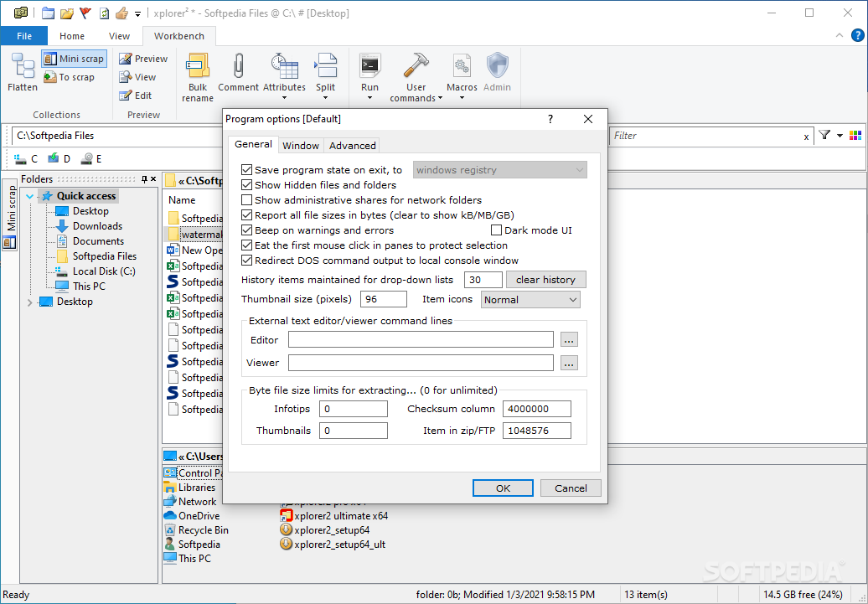Click the Admin shield icon
The height and width of the screenshot is (604, 868).
(x=497, y=66)
